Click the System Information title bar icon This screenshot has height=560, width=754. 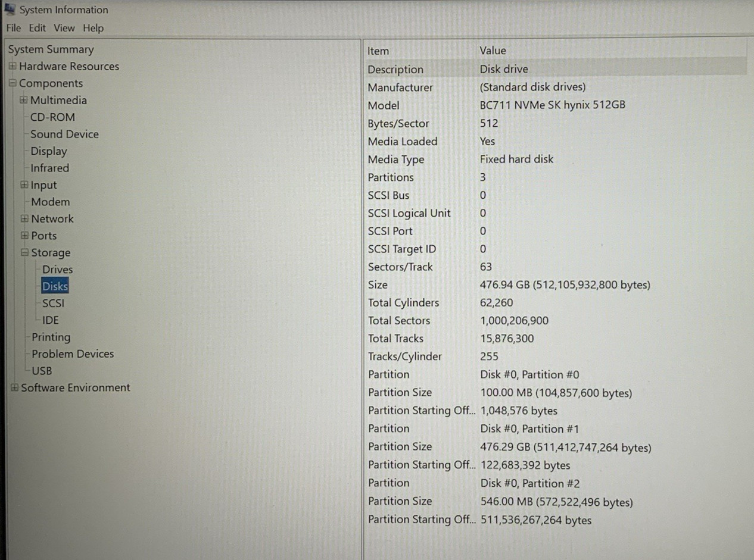click(x=10, y=8)
